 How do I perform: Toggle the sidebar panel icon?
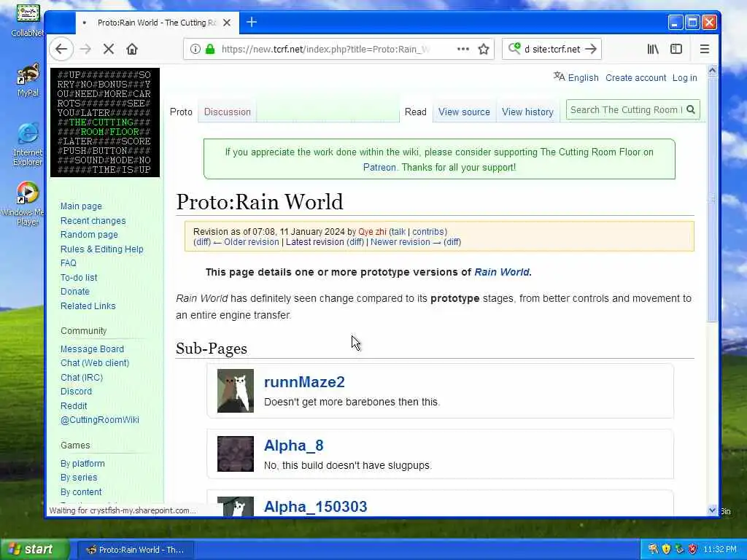676,49
